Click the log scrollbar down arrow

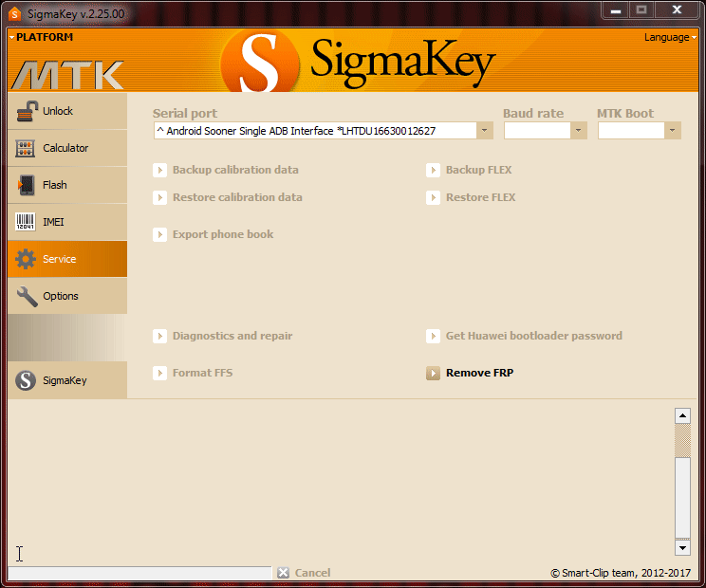coord(682,547)
